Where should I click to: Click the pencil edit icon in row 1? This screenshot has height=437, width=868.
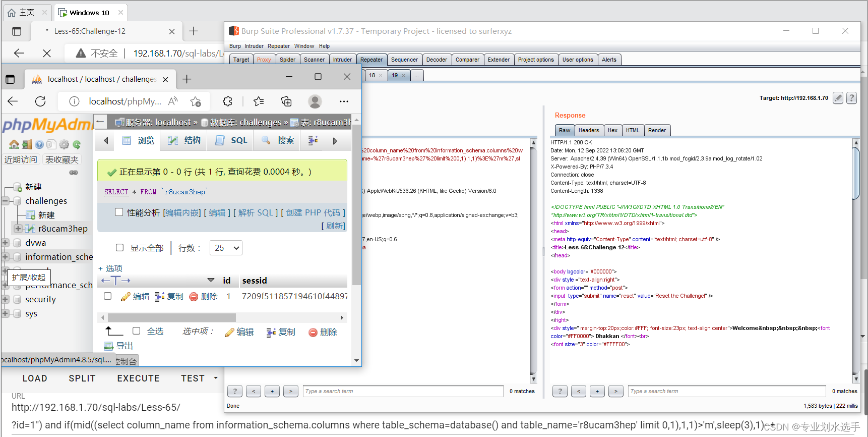126,297
